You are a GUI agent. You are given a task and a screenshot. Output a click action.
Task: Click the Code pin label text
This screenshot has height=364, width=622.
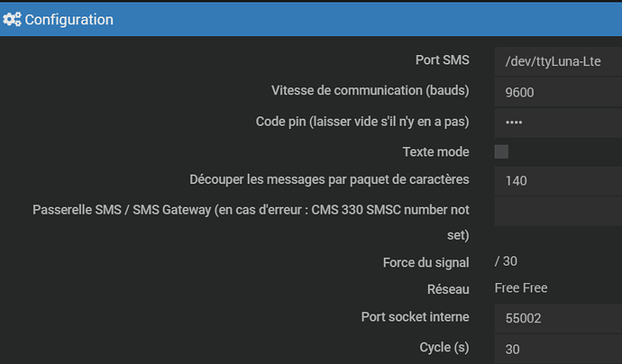[x=362, y=122]
